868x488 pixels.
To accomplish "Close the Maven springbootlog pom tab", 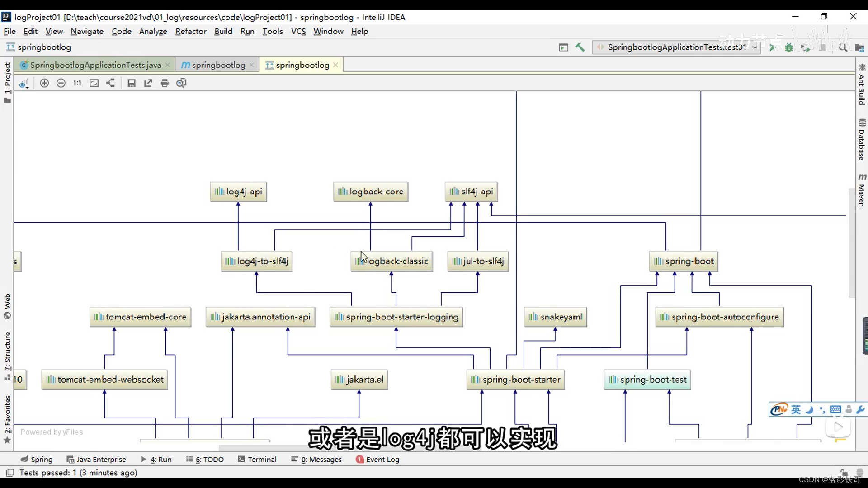I will point(252,65).
